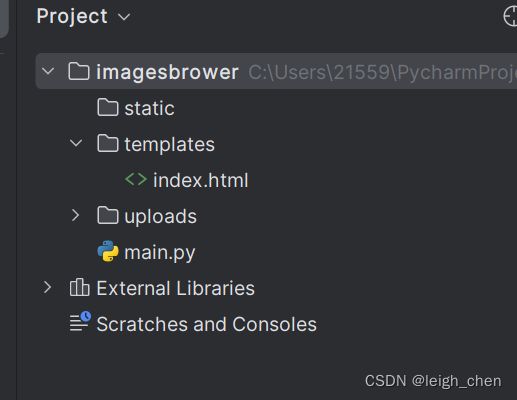
Task: Click the External Libraries bar-chart icon
Action: pos(79,287)
